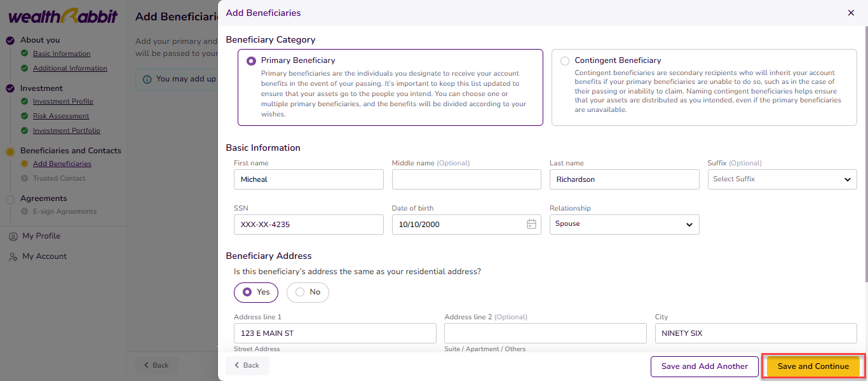Screen dimensions: 868x381
Task: Go to Additional Information sidebar step
Action: [x=70, y=68]
